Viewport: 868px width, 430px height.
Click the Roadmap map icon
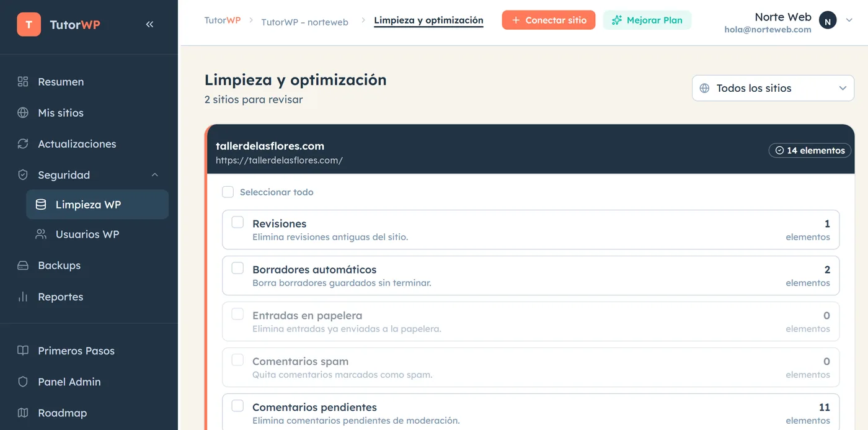point(23,413)
